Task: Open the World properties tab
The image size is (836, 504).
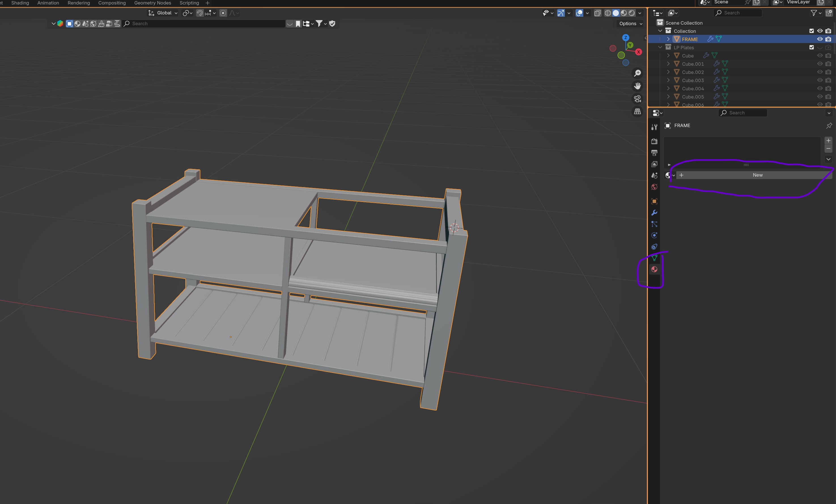Action: click(x=654, y=187)
